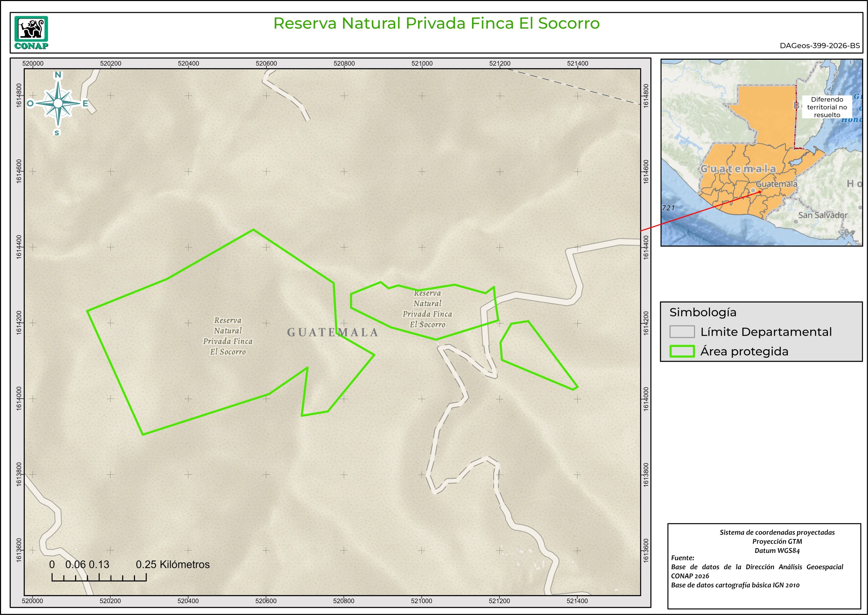Click the red location dot in the inset map
This screenshot has height=615, width=868.
click(x=760, y=192)
